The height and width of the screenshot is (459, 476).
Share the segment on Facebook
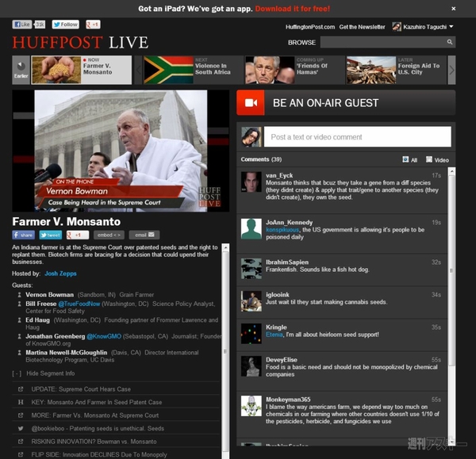pos(23,235)
